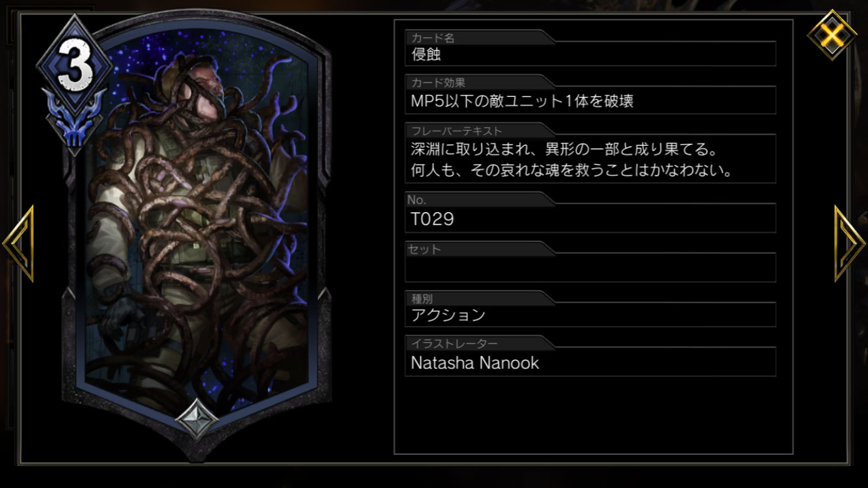Click the フレーバーテキスト flavor text box

590,159
